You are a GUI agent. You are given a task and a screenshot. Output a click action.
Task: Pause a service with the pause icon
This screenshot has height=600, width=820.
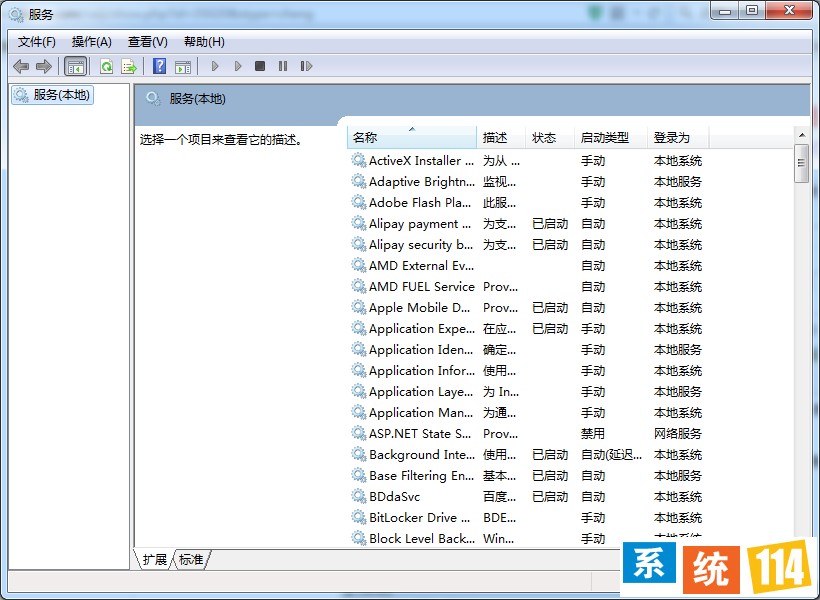[x=283, y=66]
